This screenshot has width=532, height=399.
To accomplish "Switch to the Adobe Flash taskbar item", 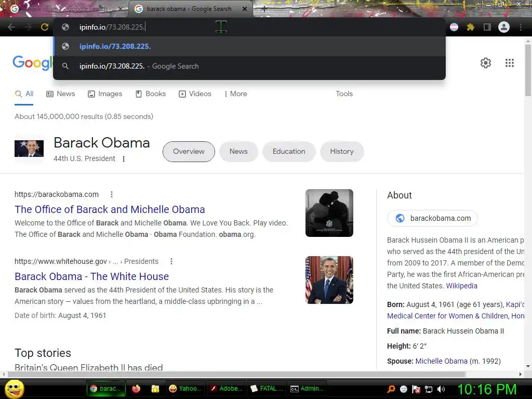I will pyautogui.click(x=226, y=389).
